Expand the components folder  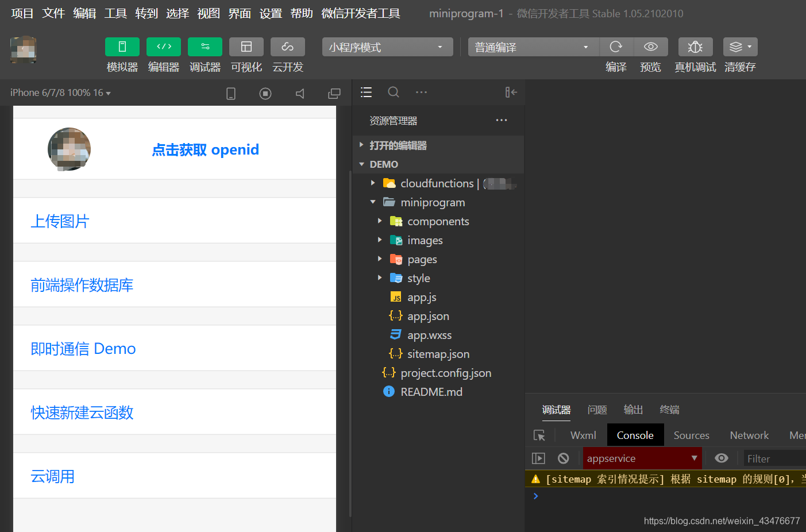click(x=438, y=221)
